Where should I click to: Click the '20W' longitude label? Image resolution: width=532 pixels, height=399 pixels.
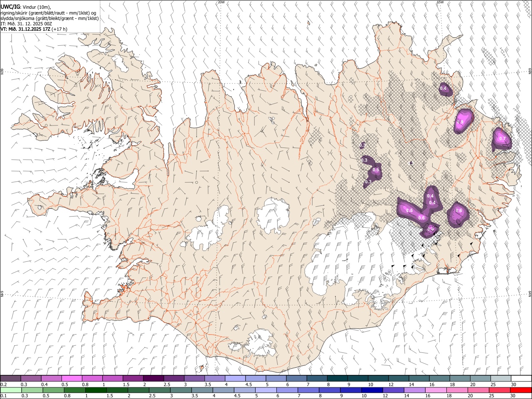(221, 2)
